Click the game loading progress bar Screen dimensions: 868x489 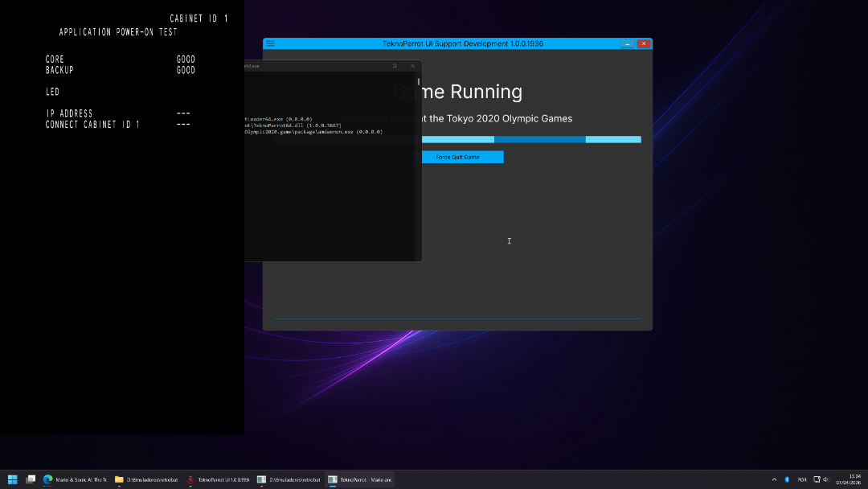tap(530, 139)
